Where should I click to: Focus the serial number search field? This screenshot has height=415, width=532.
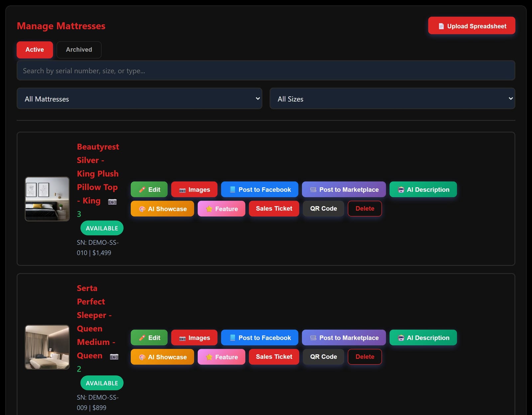coord(266,70)
